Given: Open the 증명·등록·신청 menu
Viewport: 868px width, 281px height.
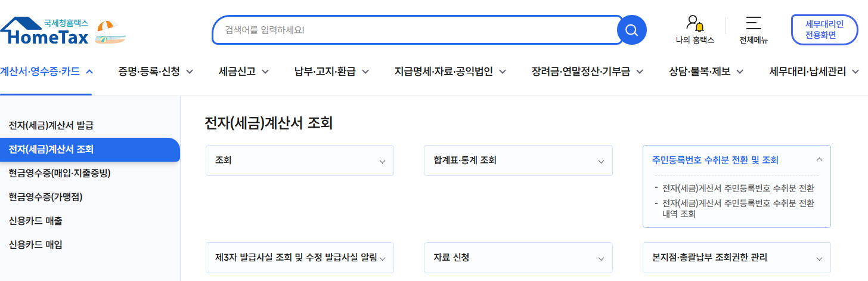Looking at the screenshot, I should [x=156, y=72].
